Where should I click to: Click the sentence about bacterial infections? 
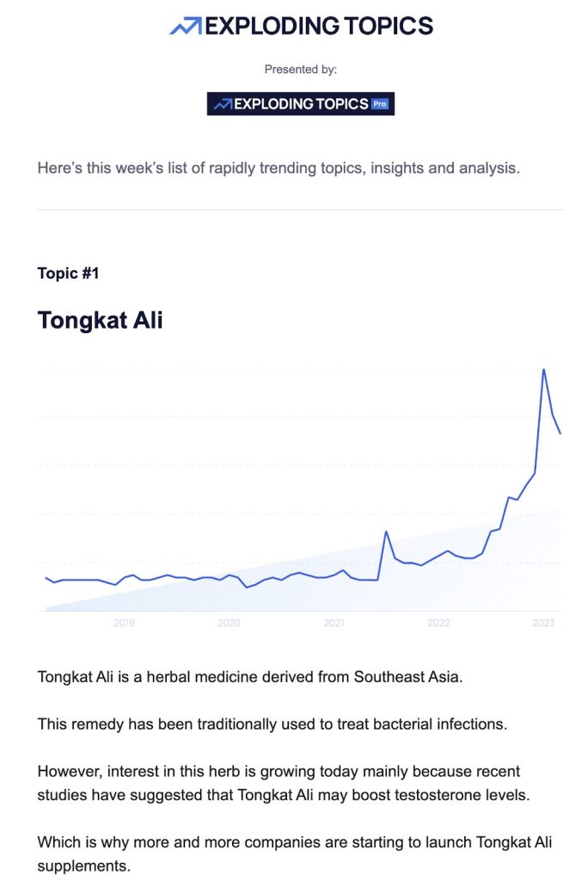coord(273,724)
